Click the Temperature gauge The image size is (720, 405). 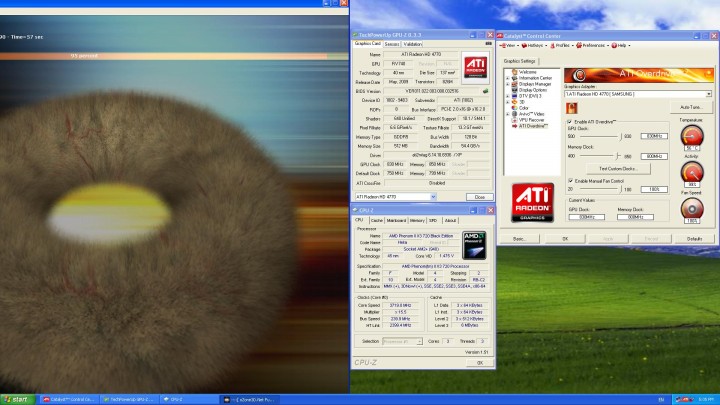[x=692, y=136]
